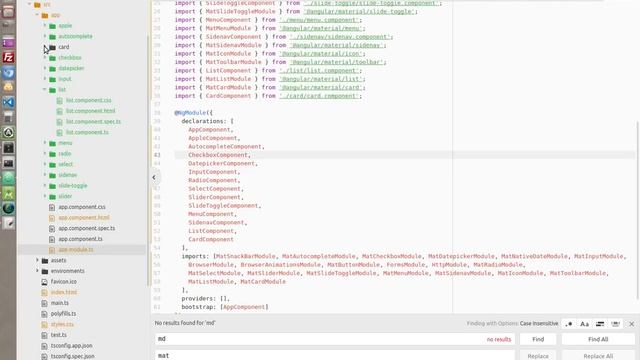The height and width of the screenshot is (360, 640).
Task: Open the blue bird icon in dock
Action: tap(8, 73)
